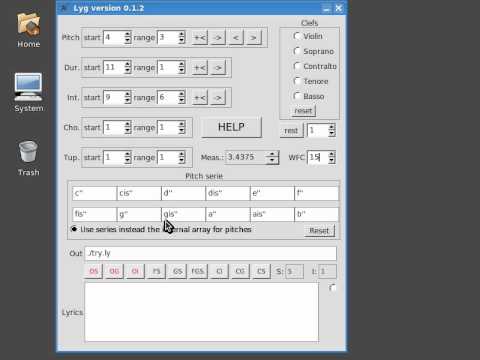The width and height of the screenshot is (480, 360).
Task: Click the cis'' pitch serie cell
Action: click(x=139, y=193)
